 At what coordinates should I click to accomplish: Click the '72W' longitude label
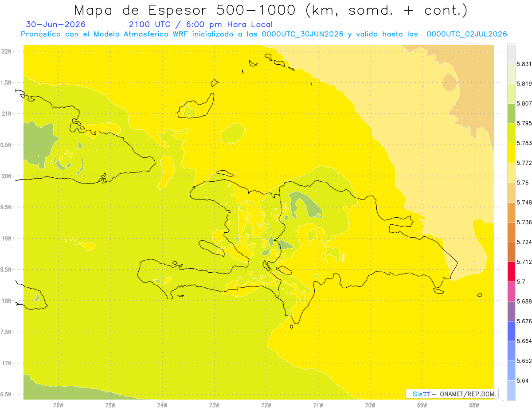266,405
